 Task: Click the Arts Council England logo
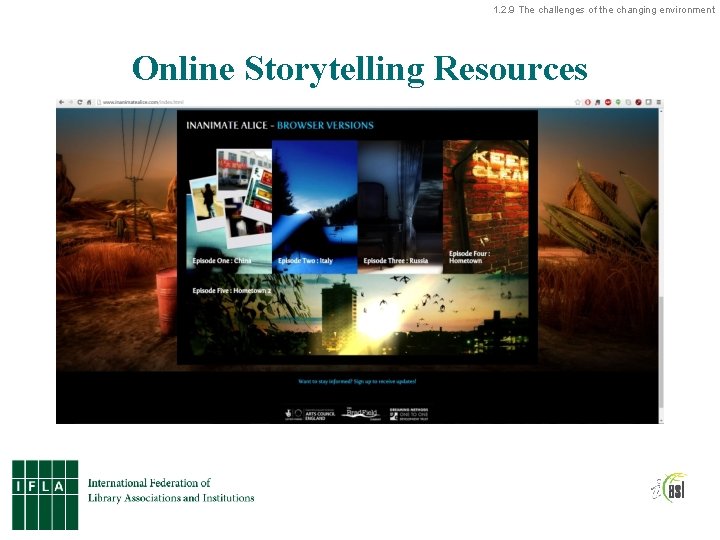click(x=310, y=414)
